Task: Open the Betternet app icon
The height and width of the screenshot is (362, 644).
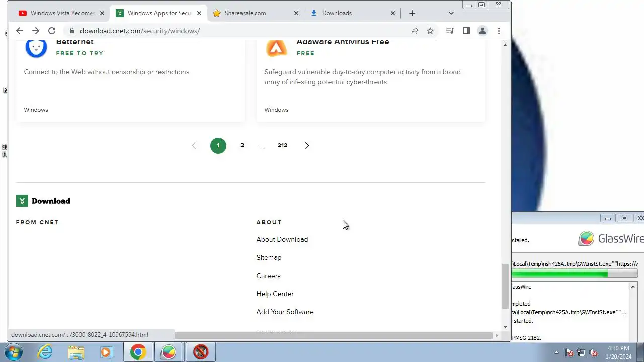Action: pyautogui.click(x=36, y=48)
